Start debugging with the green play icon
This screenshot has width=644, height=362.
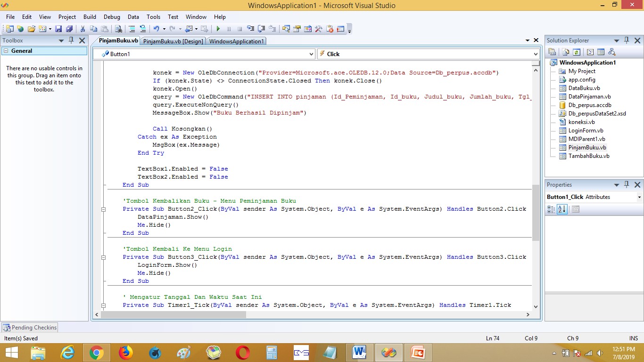(x=218, y=29)
